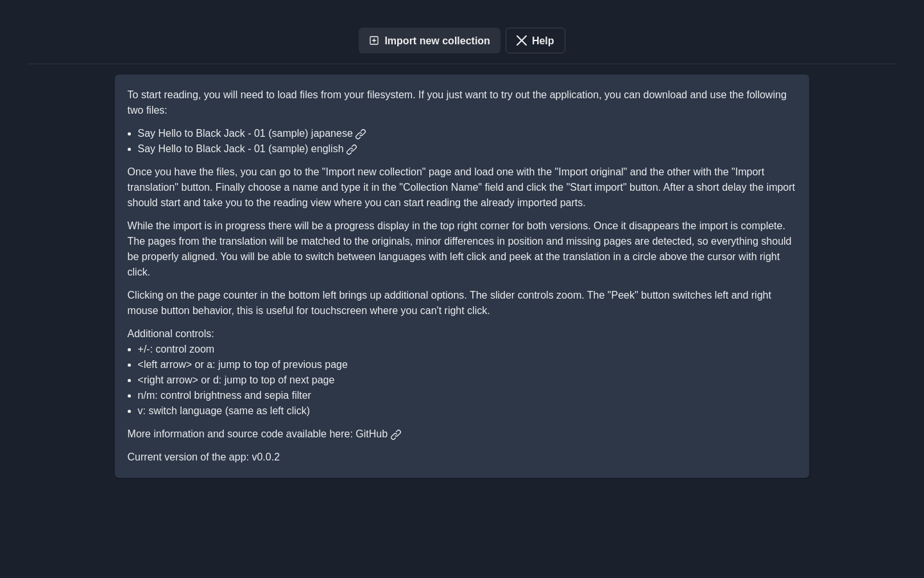
Task: Click the brightness and sepia filter list item
Action: pos(224,396)
